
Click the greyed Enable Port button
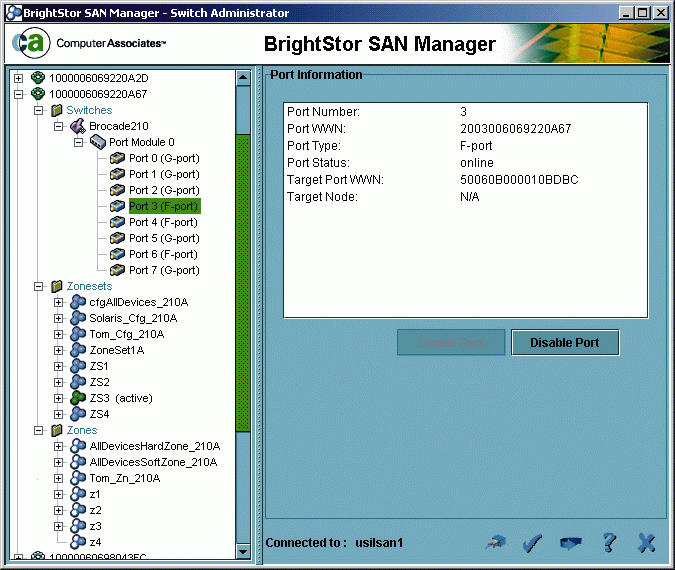[x=451, y=343]
